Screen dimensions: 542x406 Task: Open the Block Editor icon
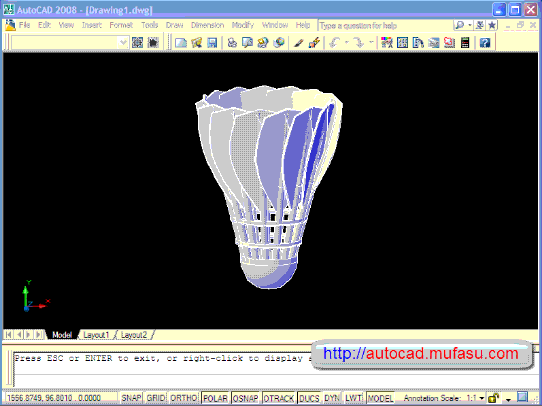click(314, 43)
